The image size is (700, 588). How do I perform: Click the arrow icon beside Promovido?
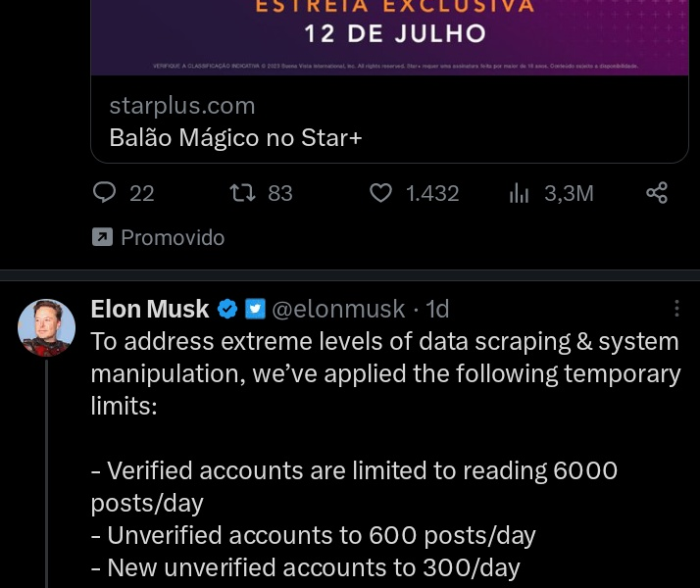(x=101, y=237)
